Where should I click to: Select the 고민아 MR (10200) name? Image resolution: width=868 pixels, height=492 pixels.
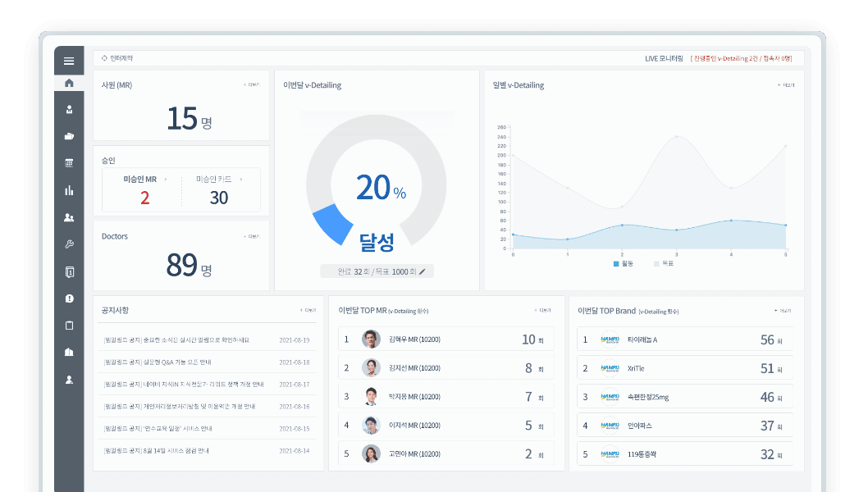click(x=414, y=453)
